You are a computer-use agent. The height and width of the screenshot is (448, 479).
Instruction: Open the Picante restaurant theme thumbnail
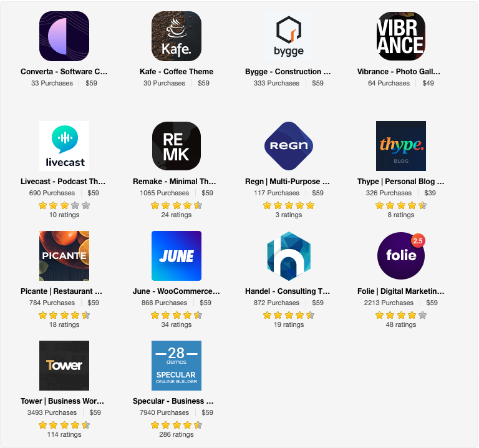tap(64, 256)
